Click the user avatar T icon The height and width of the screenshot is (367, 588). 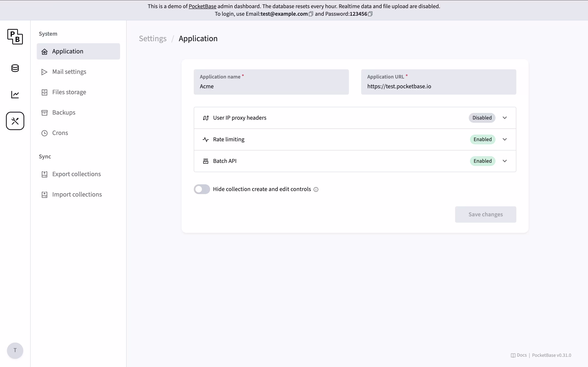click(x=15, y=350)
